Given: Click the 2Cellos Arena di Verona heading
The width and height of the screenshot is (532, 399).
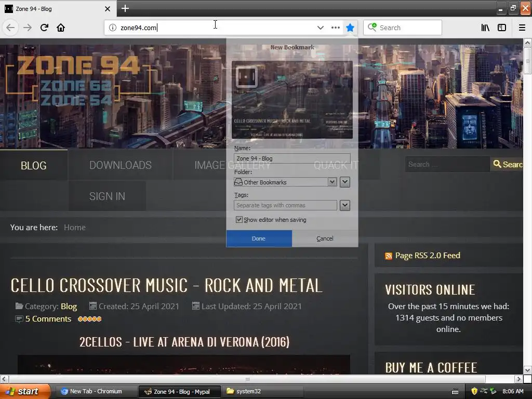Looking at the screenshot, I should 184,342.
